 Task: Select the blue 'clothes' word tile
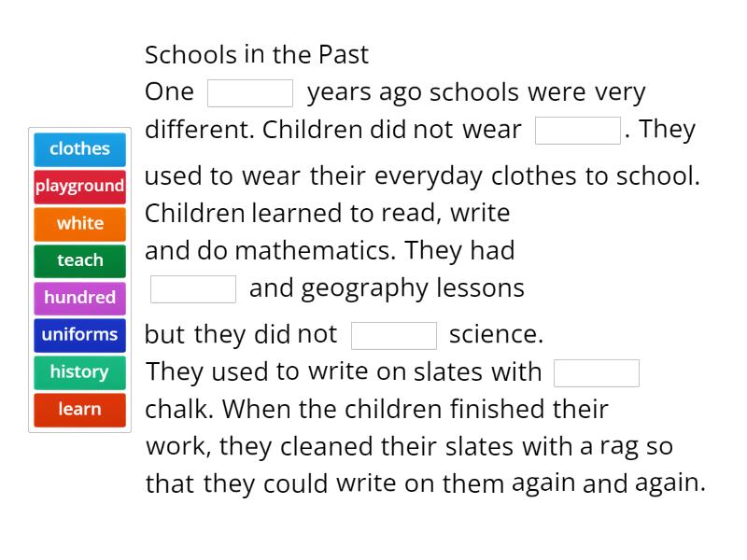tap(79, 149)
